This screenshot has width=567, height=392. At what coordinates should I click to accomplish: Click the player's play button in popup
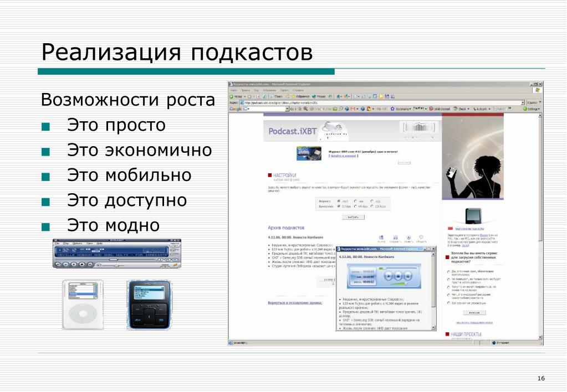pyautogui.click(x=388, y=276)
